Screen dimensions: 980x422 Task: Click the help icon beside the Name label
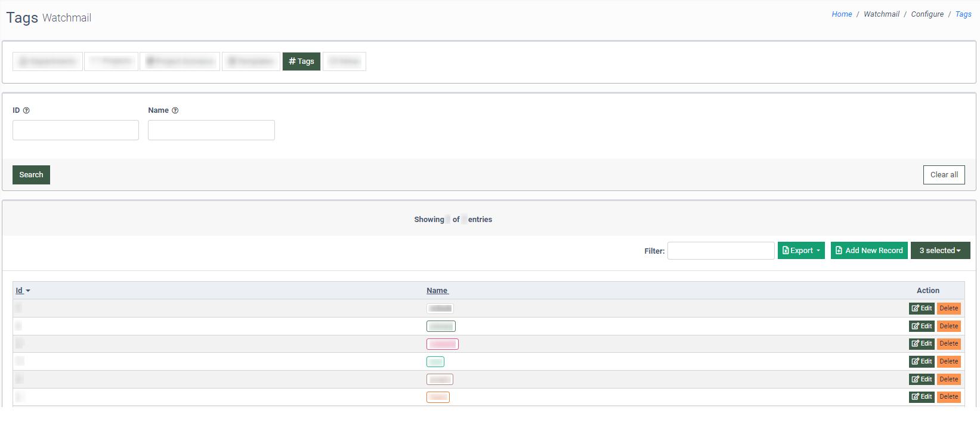pyautogui.click(x=175, y=110)
